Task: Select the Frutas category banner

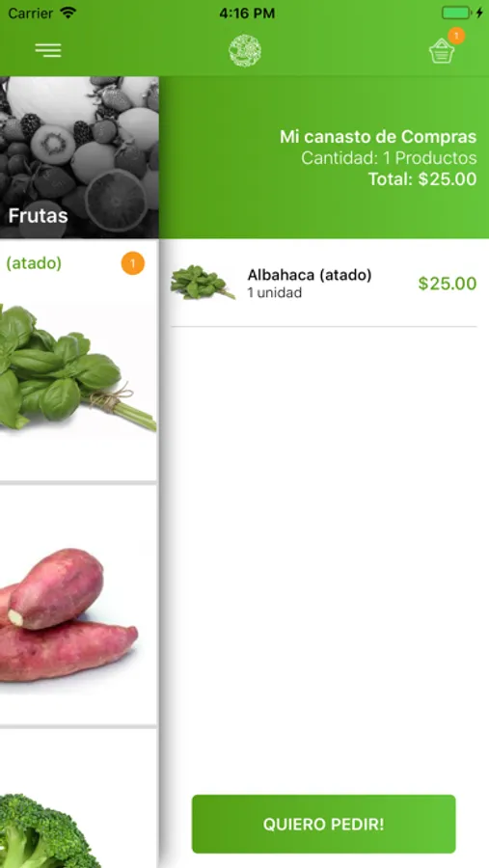Action: (x=79, y=158)
